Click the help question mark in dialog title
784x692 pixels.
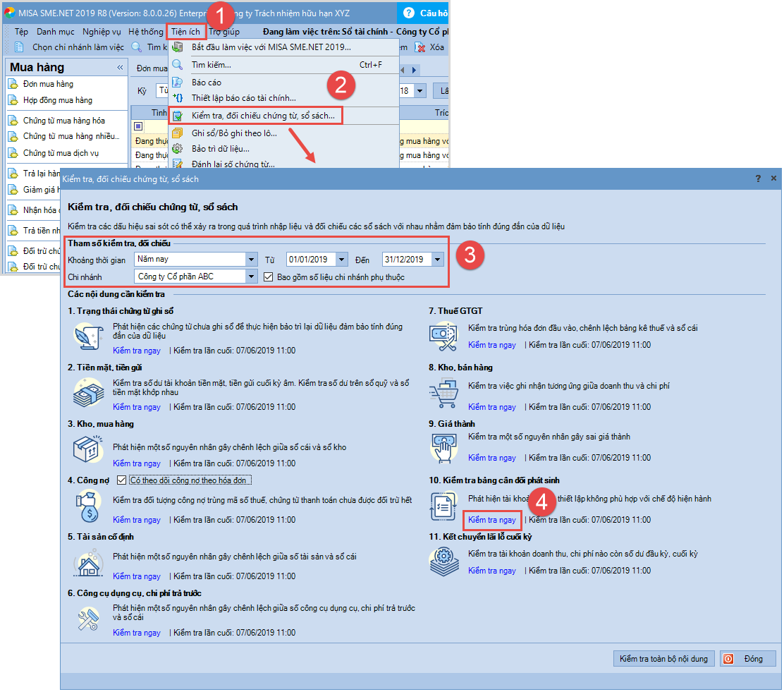pyautogui.click(x=758, y=179)
